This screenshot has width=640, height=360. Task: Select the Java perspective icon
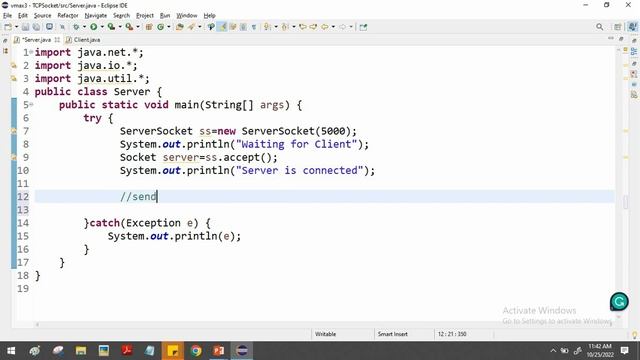click(x=633, y=27)
